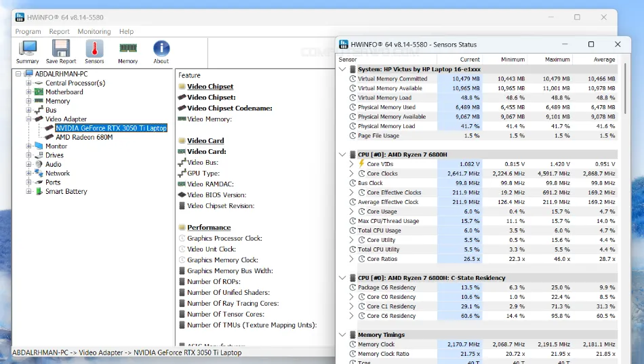
Task: Expand the Smart Battery node
Action: click(x=28, y=191)
